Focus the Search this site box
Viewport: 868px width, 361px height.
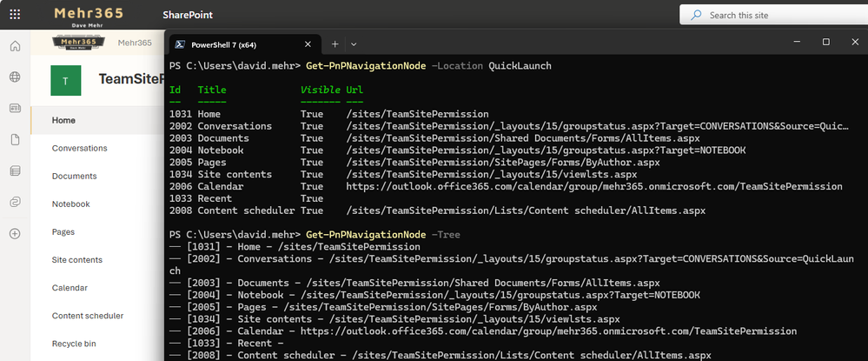774,15
